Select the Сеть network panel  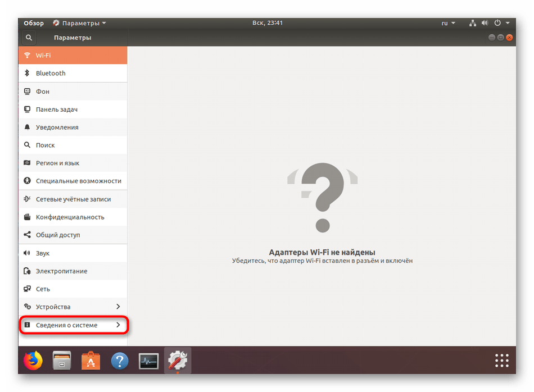pyautogui.click(x=43, y=289)
